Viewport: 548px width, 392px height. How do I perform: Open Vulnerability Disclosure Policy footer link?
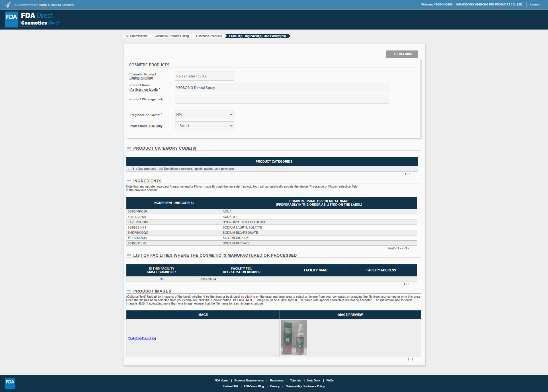(x=305, y=386)
